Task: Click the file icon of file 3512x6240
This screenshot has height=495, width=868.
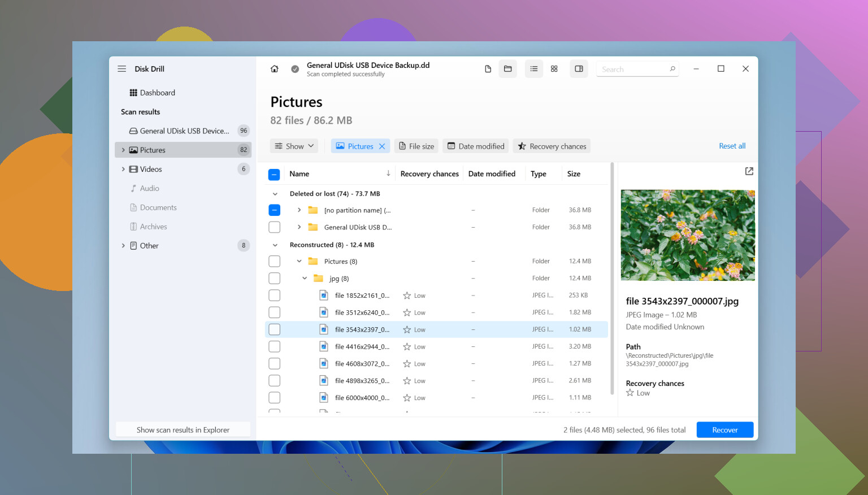Action: (324, 312)
